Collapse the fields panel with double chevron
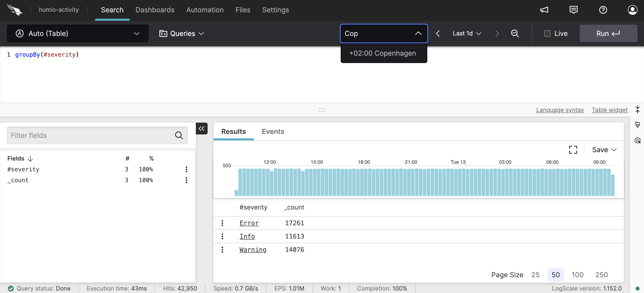The image size is (644, 293). click(201, 129)
